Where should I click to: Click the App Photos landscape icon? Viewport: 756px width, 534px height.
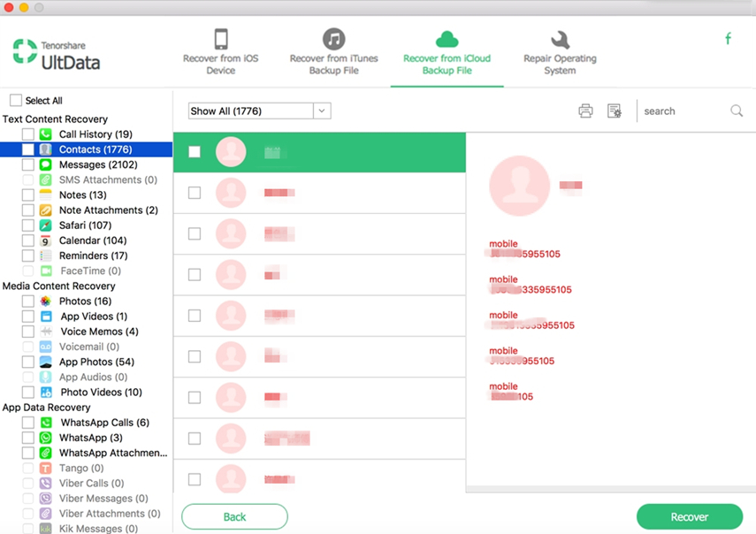coord(45,362)
